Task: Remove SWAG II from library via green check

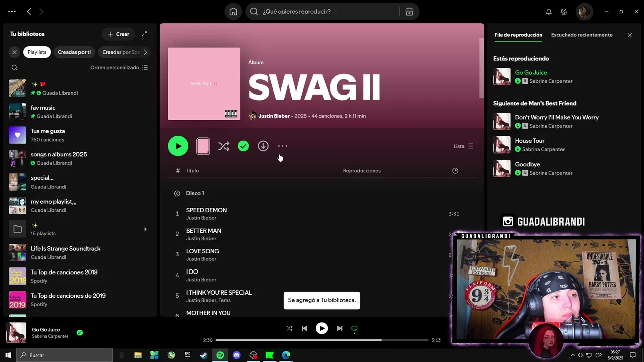Action: click(244, 146)
